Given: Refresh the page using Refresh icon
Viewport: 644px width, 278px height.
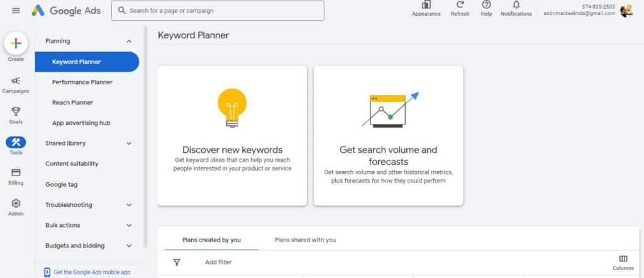Looking at the screenshot, I should [460, 5].
